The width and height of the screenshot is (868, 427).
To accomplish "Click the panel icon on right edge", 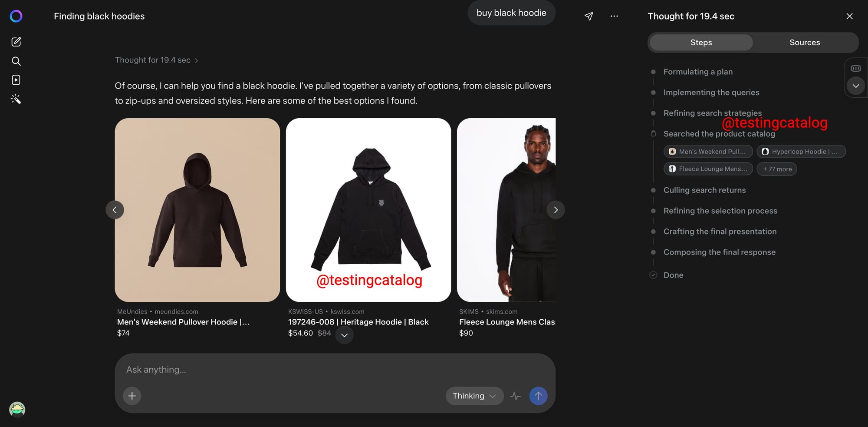I will 856,68.
